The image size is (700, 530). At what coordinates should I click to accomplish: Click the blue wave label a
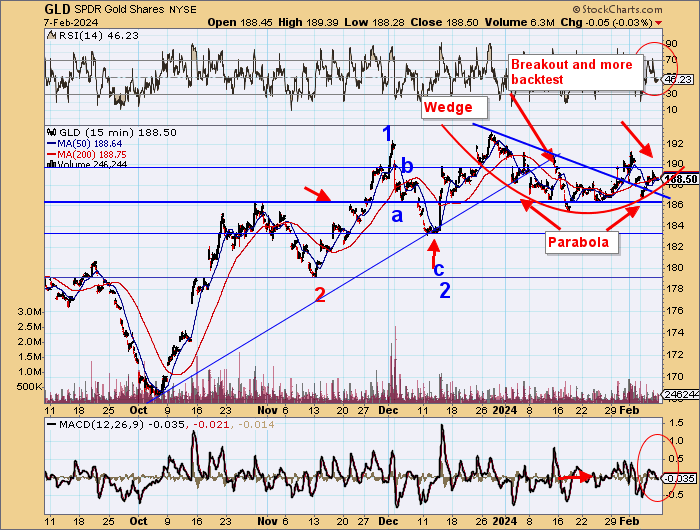[x=397, y=216]
